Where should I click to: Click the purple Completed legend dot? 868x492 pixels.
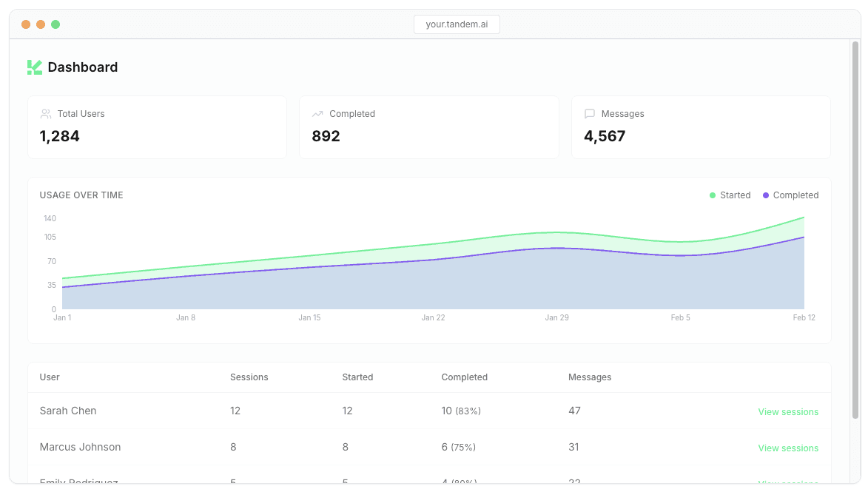766,195
